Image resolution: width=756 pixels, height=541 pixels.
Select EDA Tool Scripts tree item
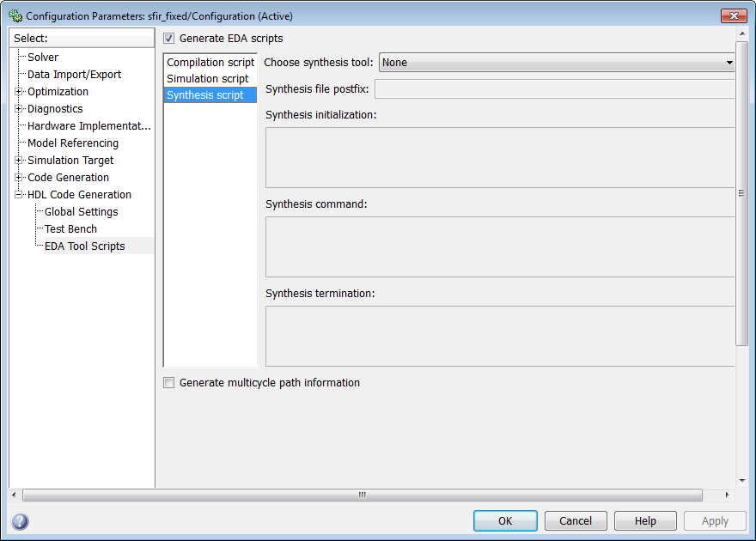pyautogui.click(x=84, y=246)
